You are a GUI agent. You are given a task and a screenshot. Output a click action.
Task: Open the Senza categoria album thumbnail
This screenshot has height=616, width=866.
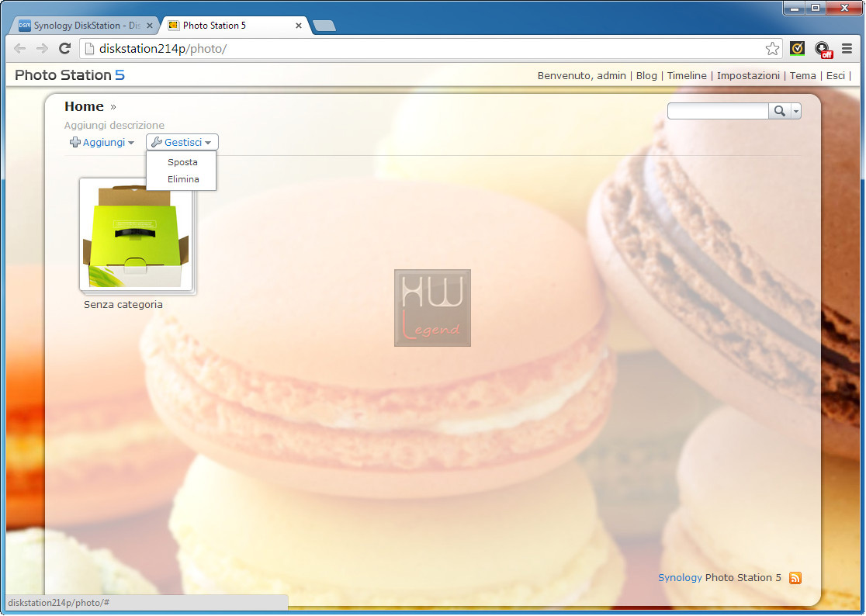[x=137, y=234]
